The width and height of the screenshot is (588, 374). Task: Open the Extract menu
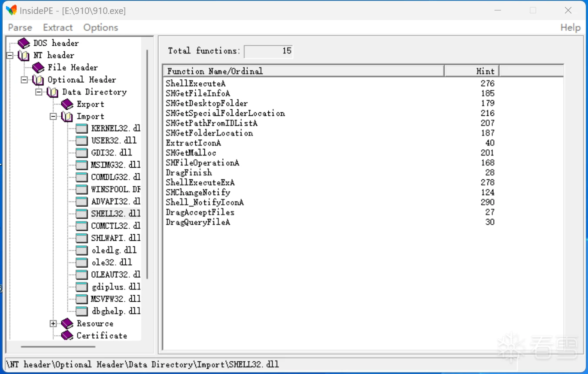(x=58, y=27)
